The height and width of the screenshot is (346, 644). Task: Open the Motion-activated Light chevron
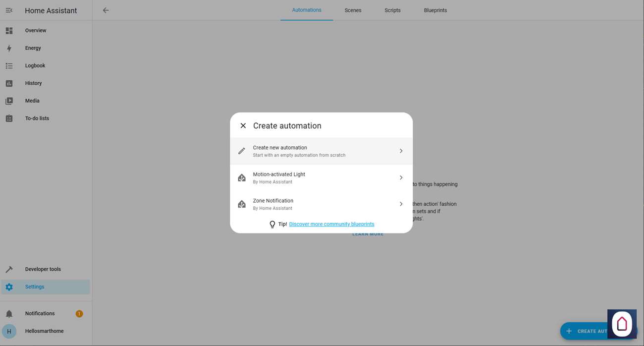point(401,177)
